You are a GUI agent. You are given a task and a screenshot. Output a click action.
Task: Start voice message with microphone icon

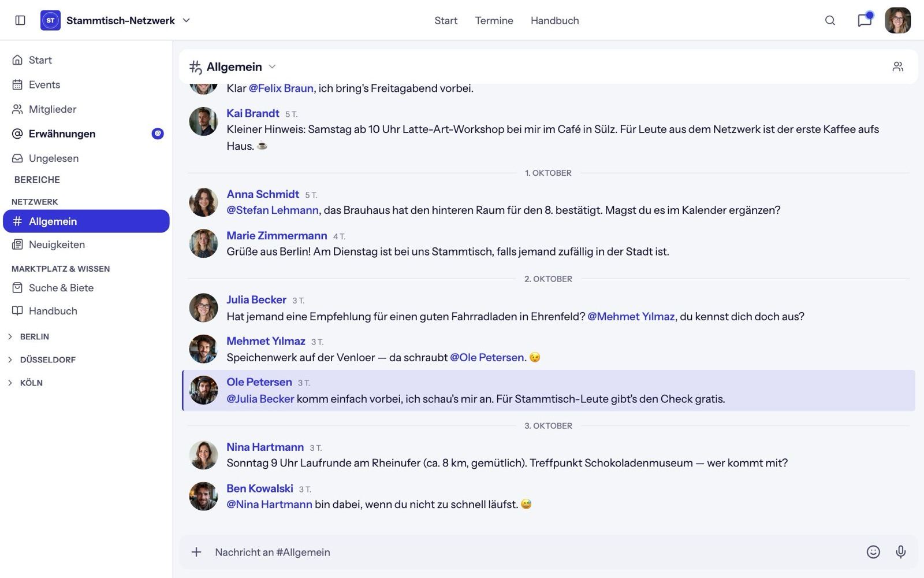pyautogui.click(x=900, y=552)
